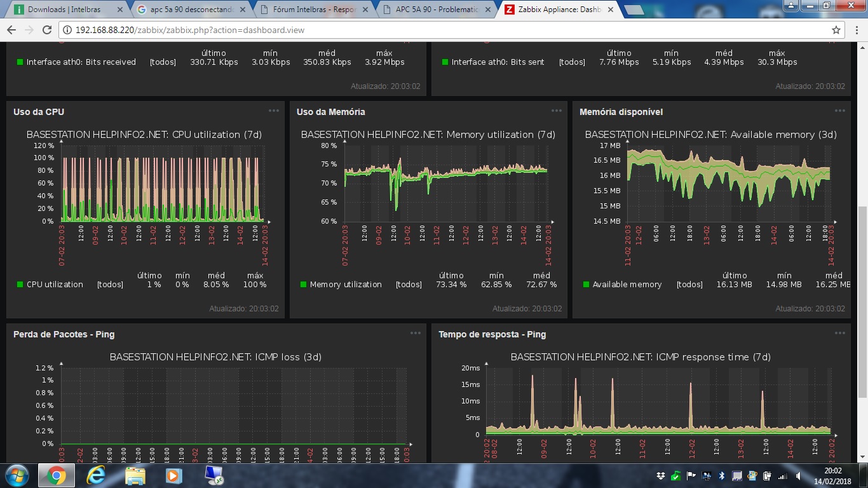Click the Bits received green legend square
Screen dimensions: 868x488
(x=20, y=62)
